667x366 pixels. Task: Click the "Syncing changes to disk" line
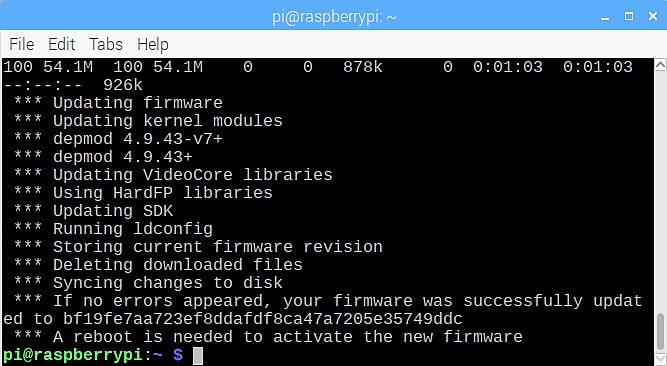(148, 283)
